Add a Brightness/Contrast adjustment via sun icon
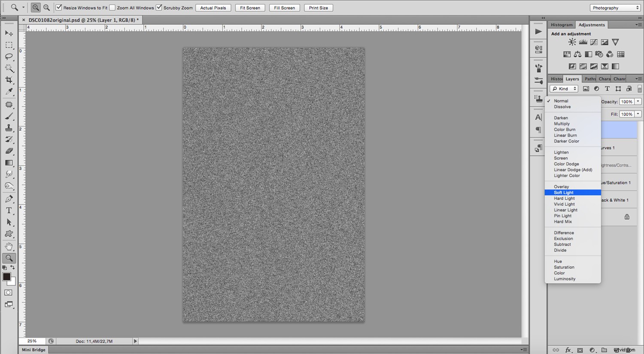Image resolution: width=644 pixels, height=354 pixels. pos(572,42)
